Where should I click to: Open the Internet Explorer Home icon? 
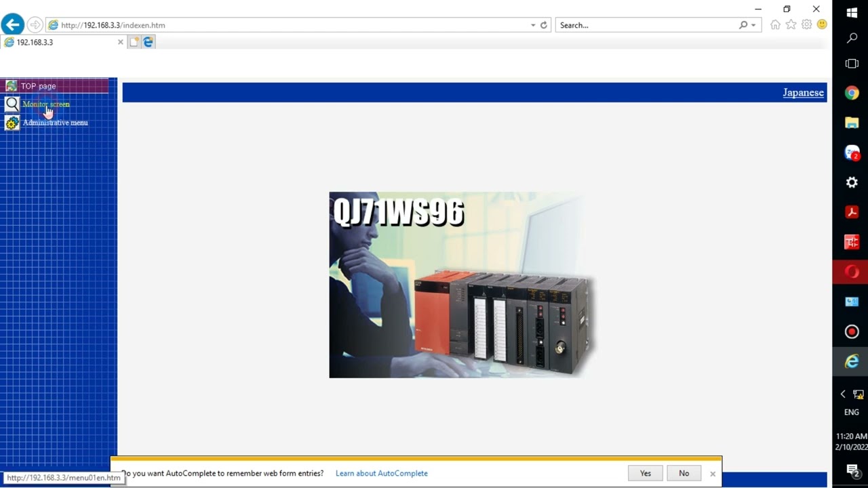coord(775,25)
